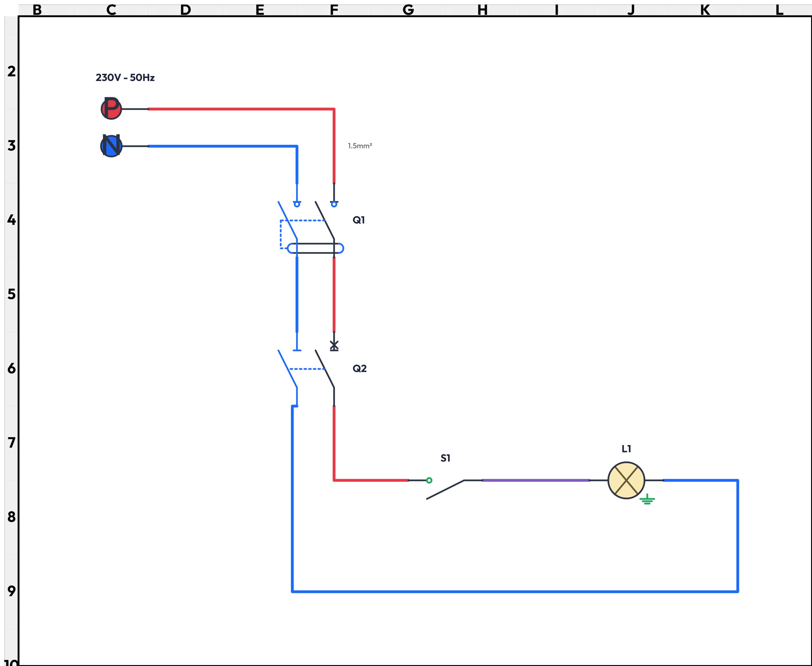812x666 pixels.
Task: Click column header F
Action: coord(334,10)
